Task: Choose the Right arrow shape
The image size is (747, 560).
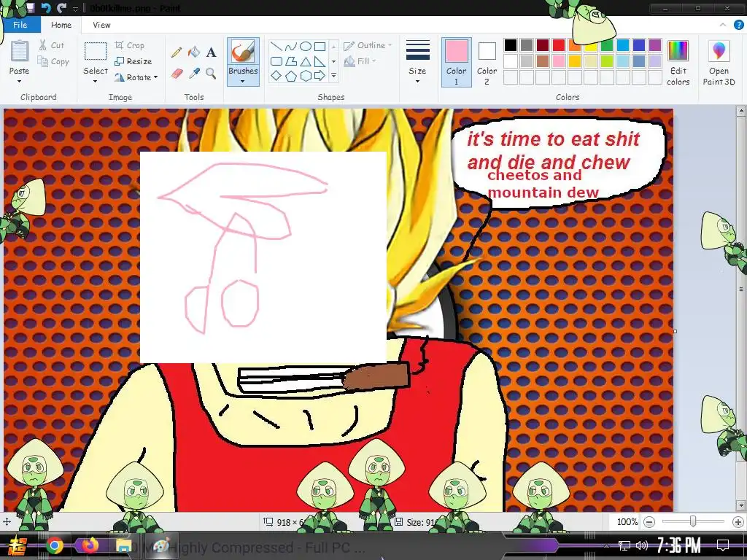Action: (x=320, y=75)
